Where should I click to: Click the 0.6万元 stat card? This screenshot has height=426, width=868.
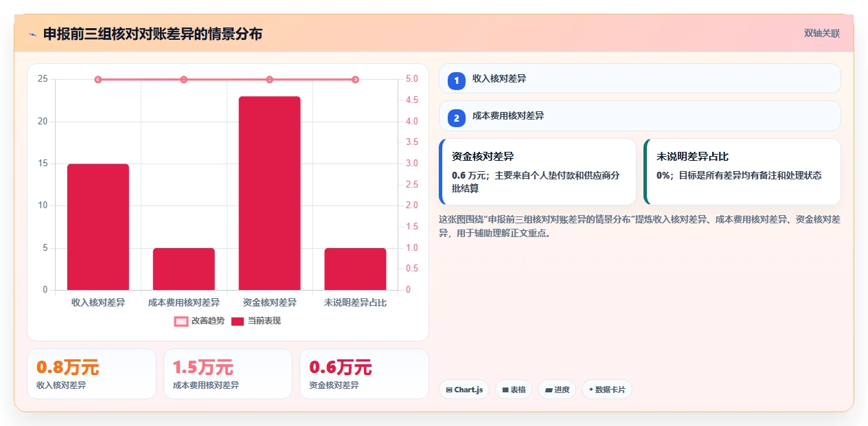pyautogui.click(x=364, y=374)
